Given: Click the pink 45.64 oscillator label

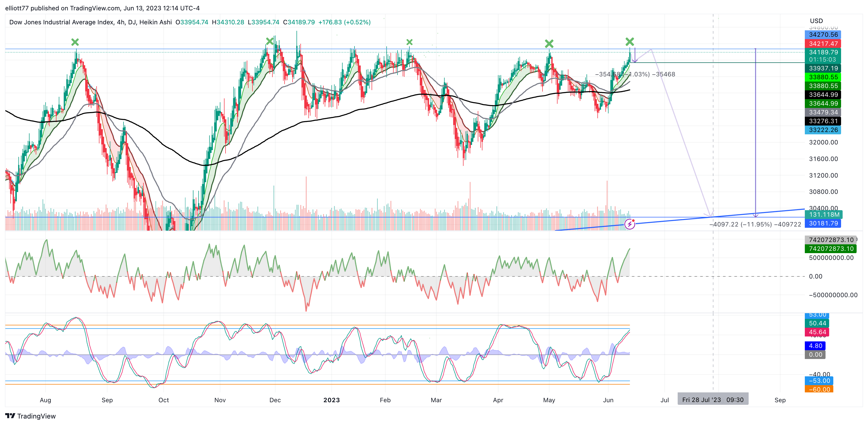Looking at the screenshot, I should [817, 332].
